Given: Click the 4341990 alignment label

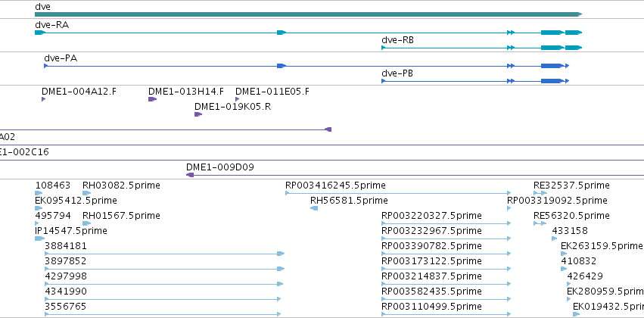Looking at the screenshot, I should 66,291.
